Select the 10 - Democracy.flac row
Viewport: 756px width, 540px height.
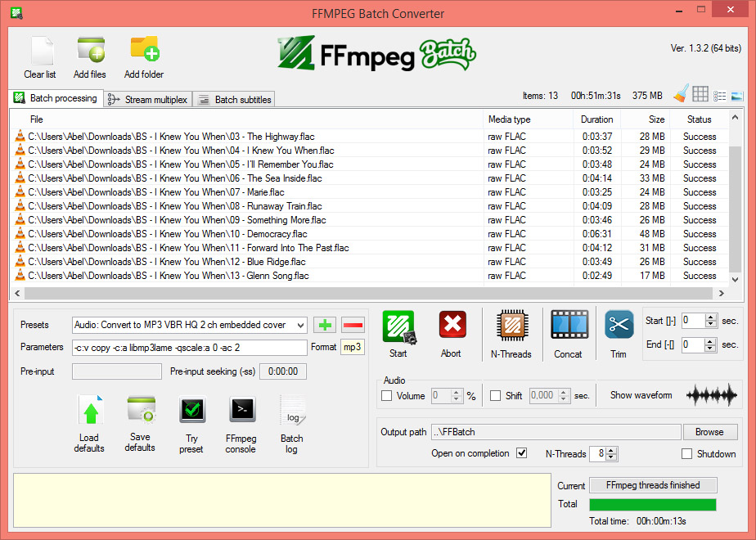(369, 234)
